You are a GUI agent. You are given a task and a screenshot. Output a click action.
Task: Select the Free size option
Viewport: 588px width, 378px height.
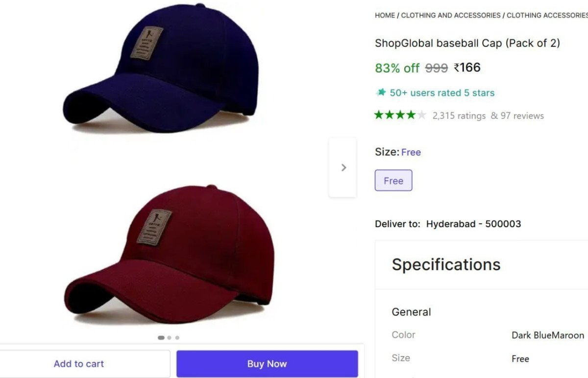tap(393, 181)
